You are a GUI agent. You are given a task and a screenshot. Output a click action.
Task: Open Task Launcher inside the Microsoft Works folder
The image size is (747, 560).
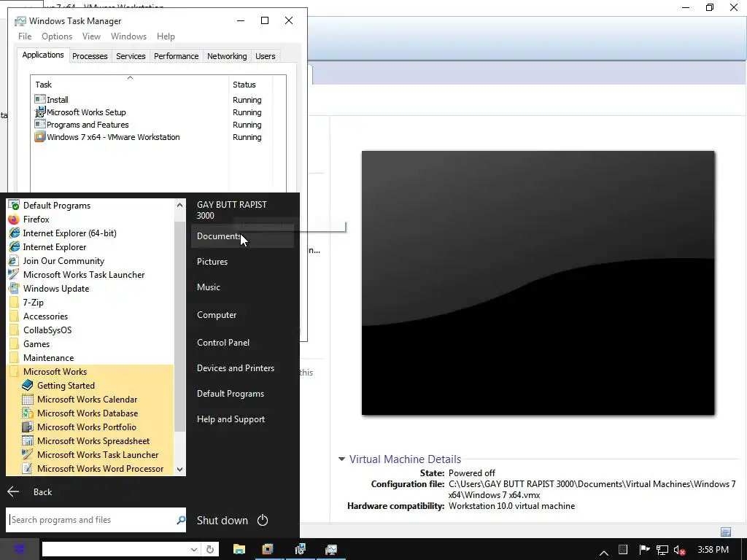click(x=98, y=455)
